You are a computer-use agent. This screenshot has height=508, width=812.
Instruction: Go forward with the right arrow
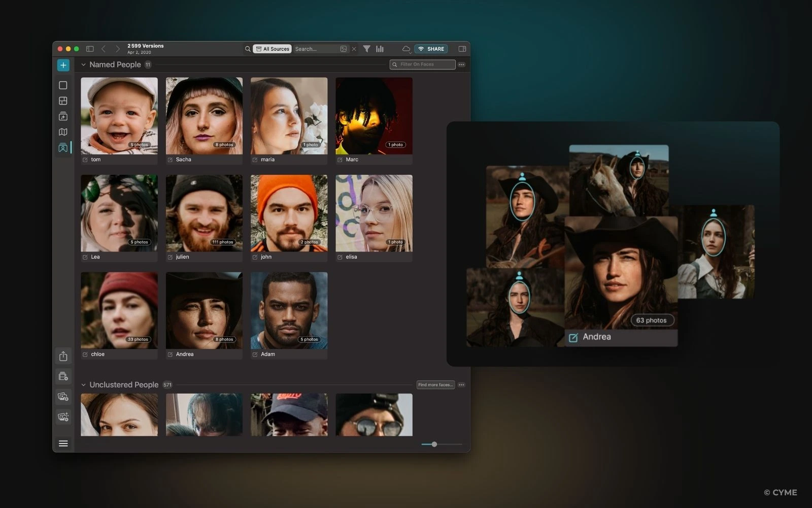[x=118, y=49]
